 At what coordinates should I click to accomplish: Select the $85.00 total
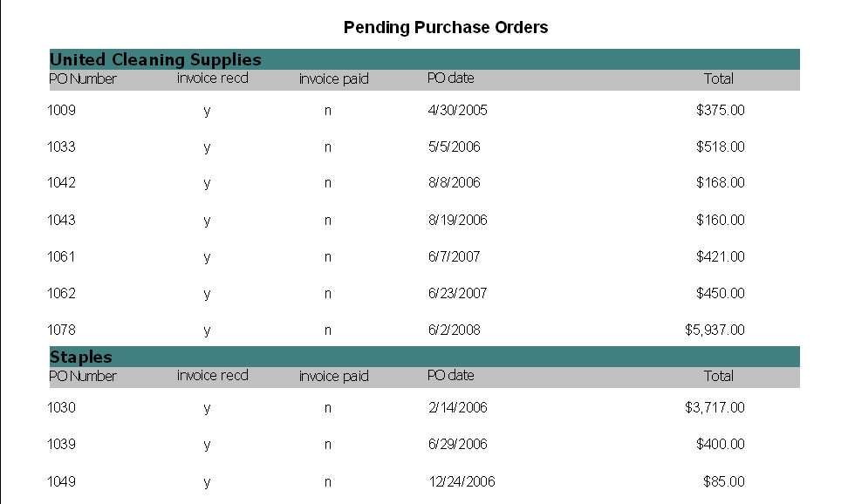click(723, 482)
